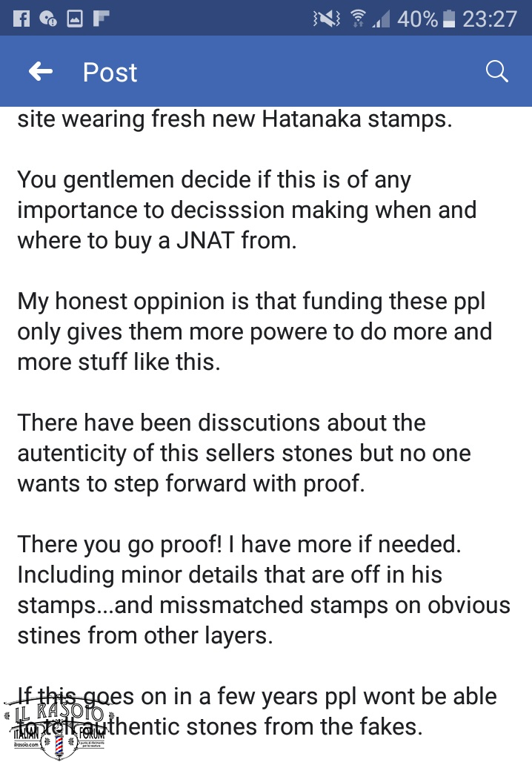Image resolution: width=532 pixels, height=765 pixels.
Task: Tap the "My honest oppinion" paragraph
Action: coord(254,331)
